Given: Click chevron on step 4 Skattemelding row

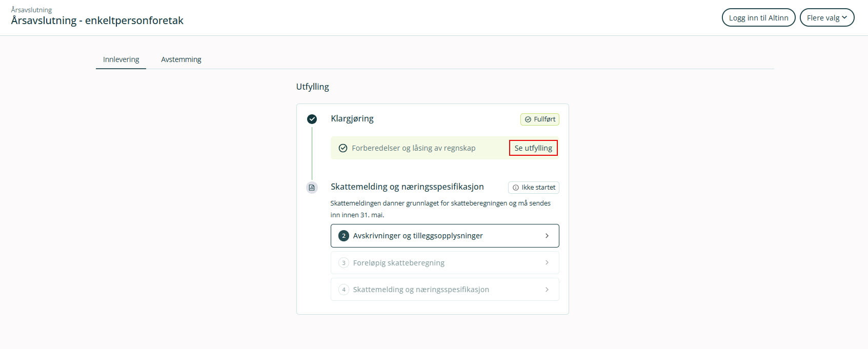Looking at the screenshot, I should tap(547, 290).
